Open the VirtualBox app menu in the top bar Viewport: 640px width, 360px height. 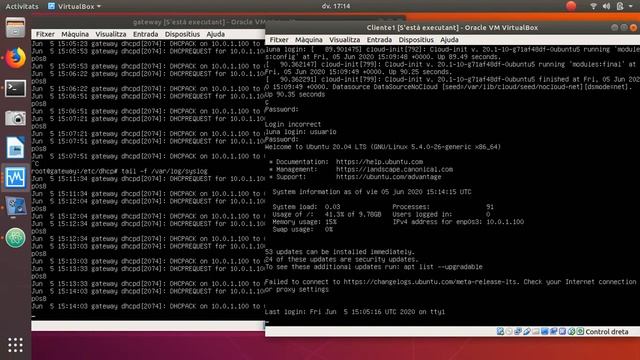tap(74, 7)
